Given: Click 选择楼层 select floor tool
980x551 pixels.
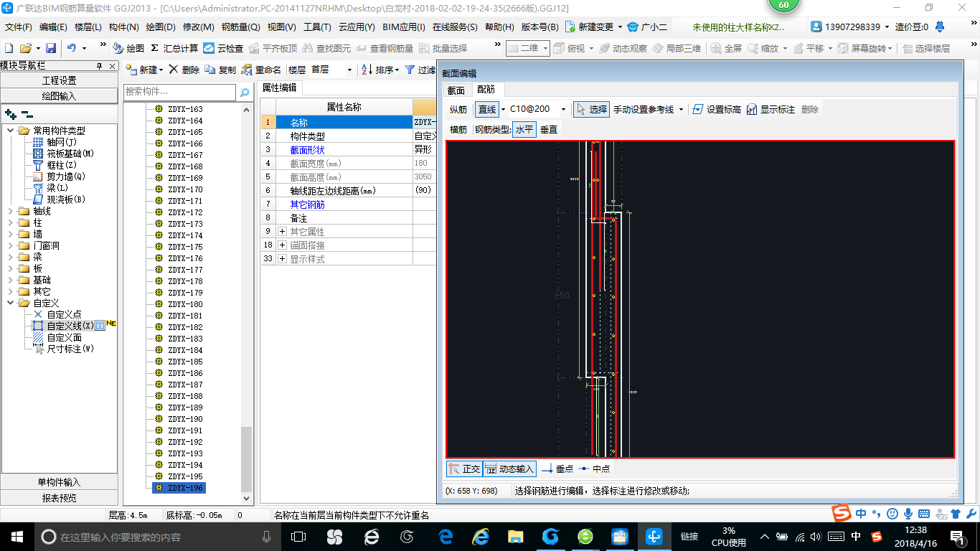Looking at the screenshot, I should [926, 48].
